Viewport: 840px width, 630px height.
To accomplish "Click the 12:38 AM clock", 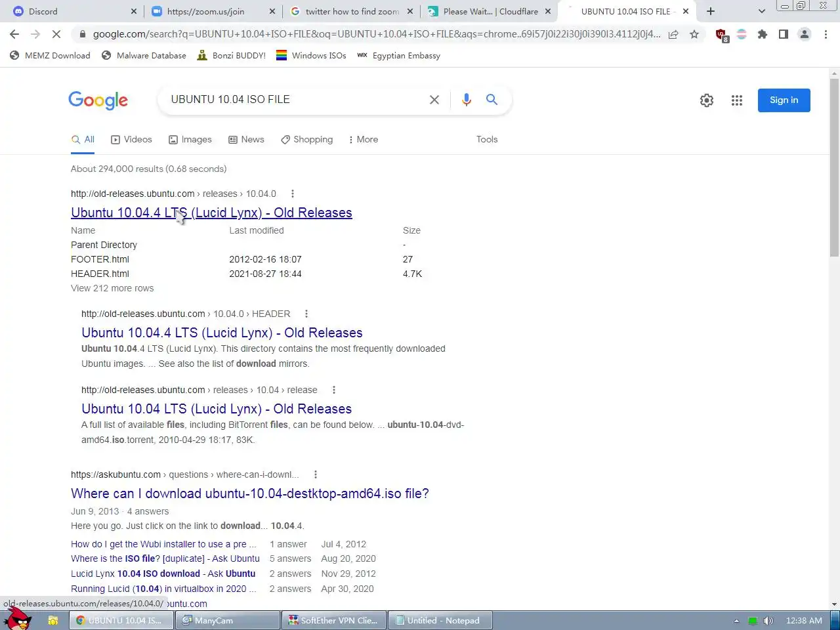I will click(x=804, y=621).
